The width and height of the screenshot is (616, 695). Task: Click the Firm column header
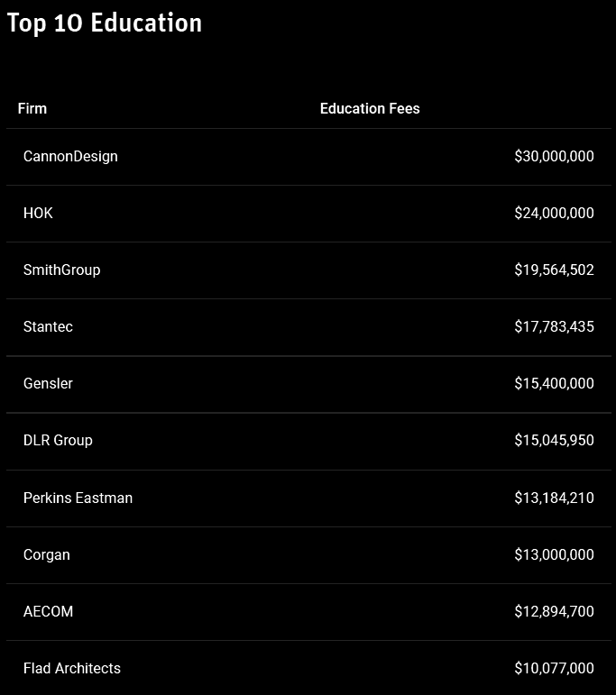point(32,108)
